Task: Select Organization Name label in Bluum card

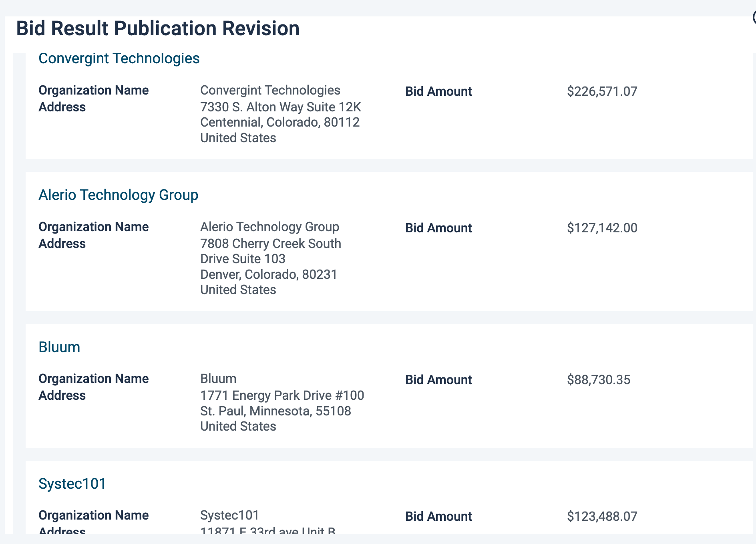Action: coord(94,379)
